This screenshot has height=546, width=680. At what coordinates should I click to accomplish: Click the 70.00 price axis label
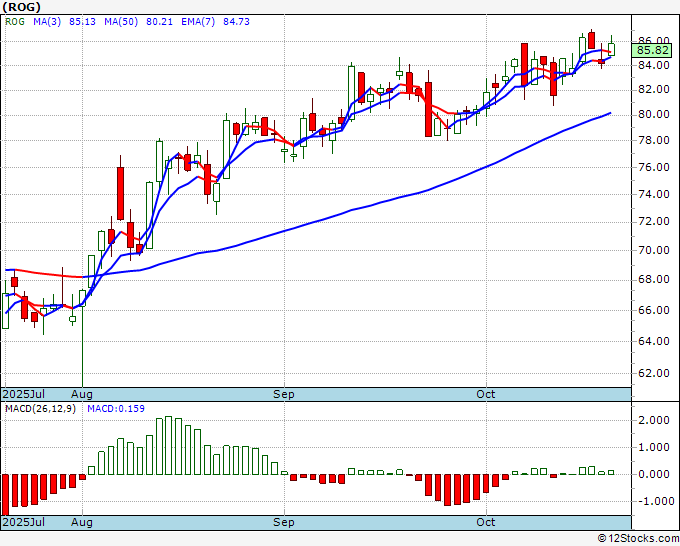point(653,250)
